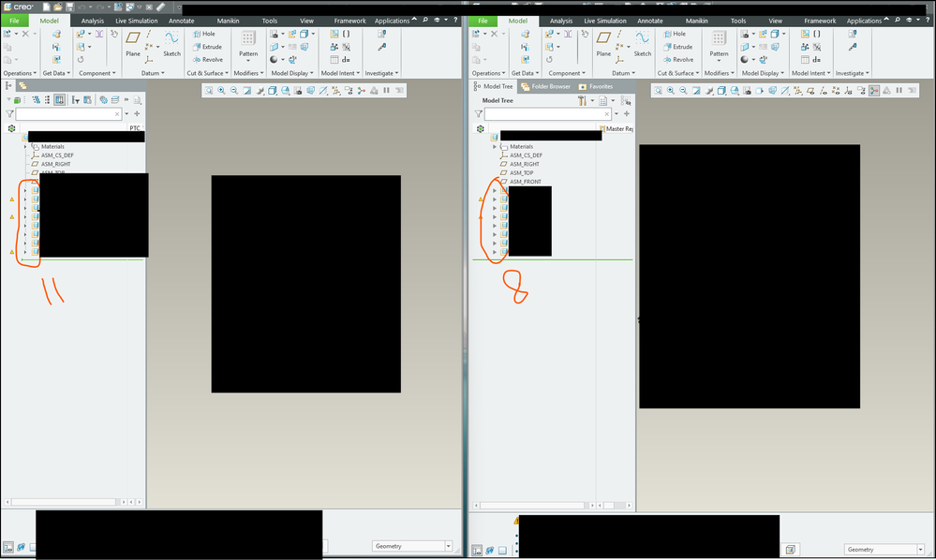The image size is (936, 560).
Task: Open Model Display dropdown in right window
Action: click(763, 73)
